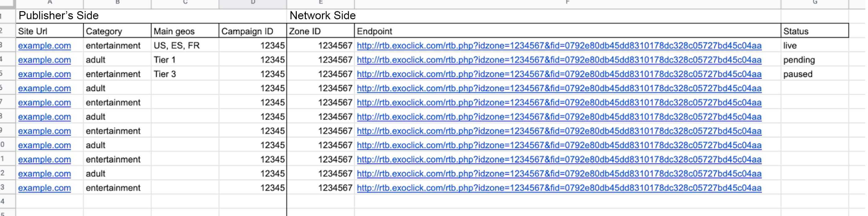Viewport: 868px width, 216px height.
Task: Select the "Publisher's Side" heading cell
Action: (x=59, y=16)
